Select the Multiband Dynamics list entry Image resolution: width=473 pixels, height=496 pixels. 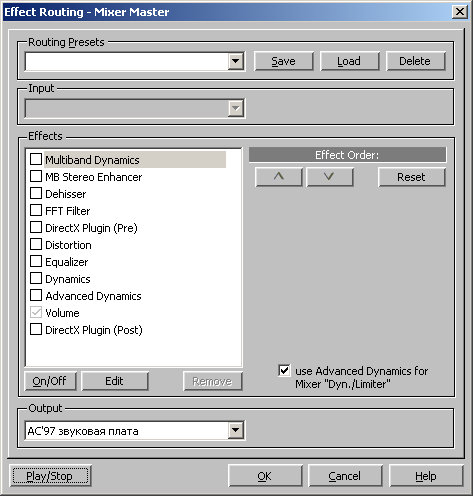tap(135, 160)
